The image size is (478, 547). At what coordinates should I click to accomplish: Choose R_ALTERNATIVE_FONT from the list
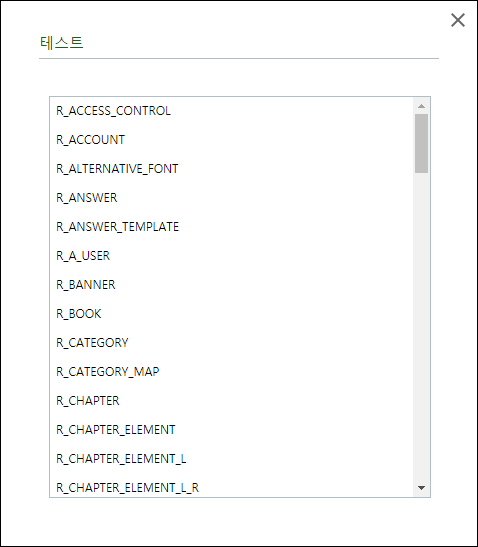coord(231,169)
